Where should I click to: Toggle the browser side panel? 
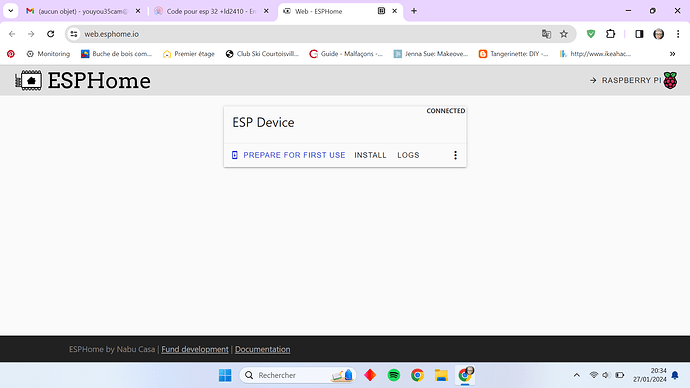(x=639, y=34)
